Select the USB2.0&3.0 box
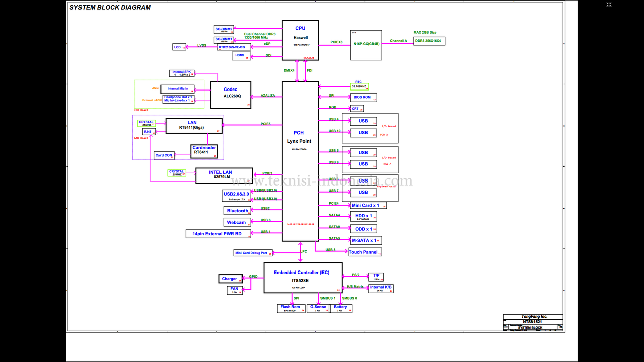Image resolution: width=644 pixels, height=362 pixels. [x=236, y=196]
